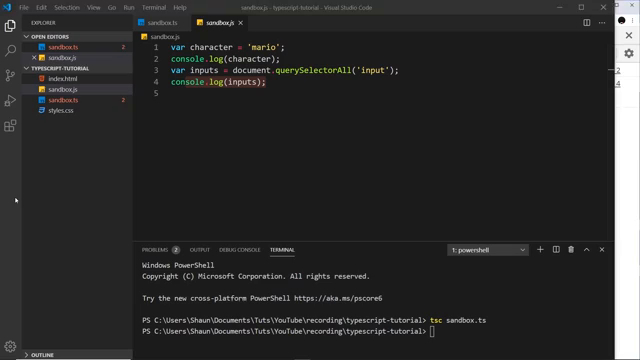
Task: Click the 'tsc sandbox.ts' command text
Action: [458, 320]
